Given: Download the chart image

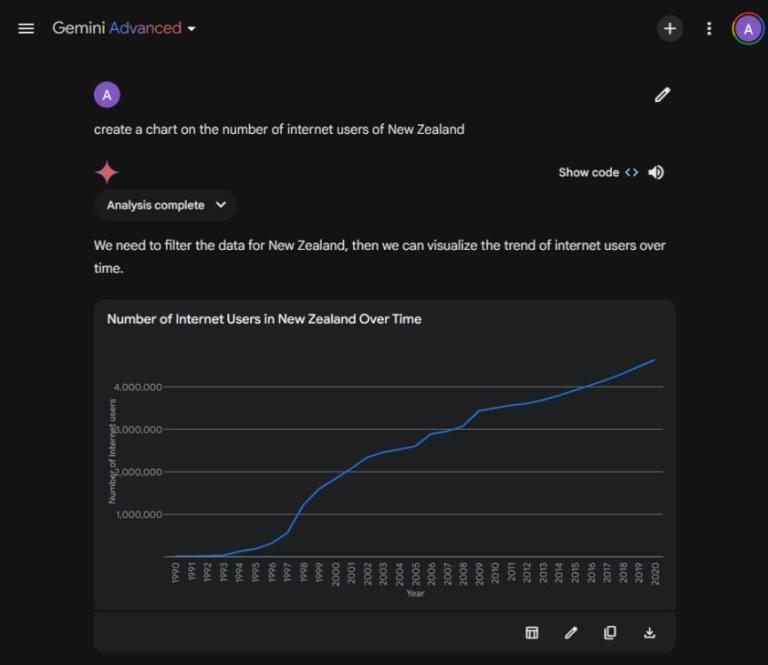Looking at the screenshot, I should coord(649,632).
